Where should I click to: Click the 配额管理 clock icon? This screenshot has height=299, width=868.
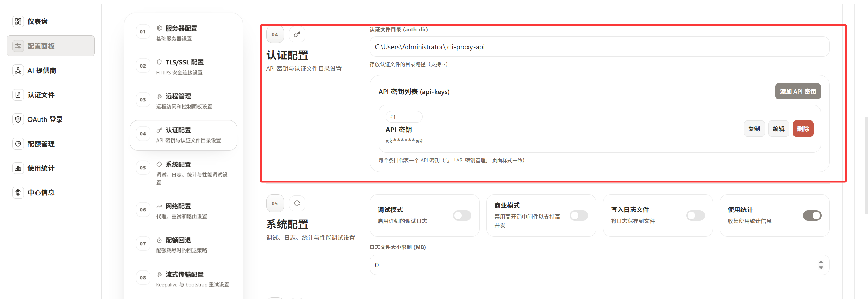(18, 144)
